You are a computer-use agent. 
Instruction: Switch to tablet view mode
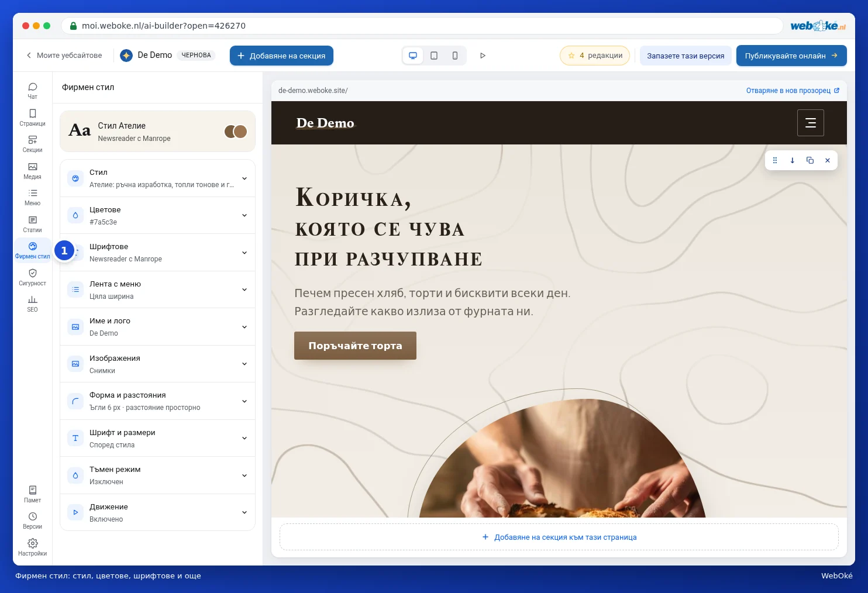coord(434,56)
